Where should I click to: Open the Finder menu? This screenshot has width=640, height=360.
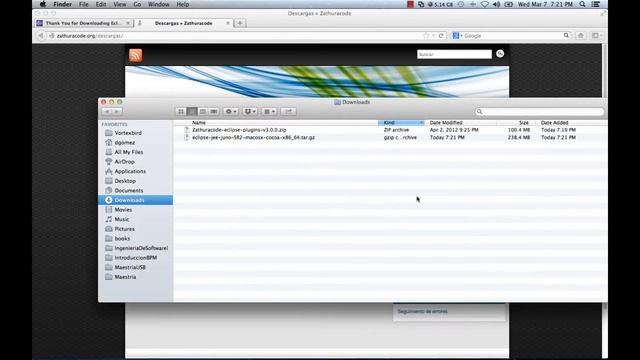click(x=62, y=4)
